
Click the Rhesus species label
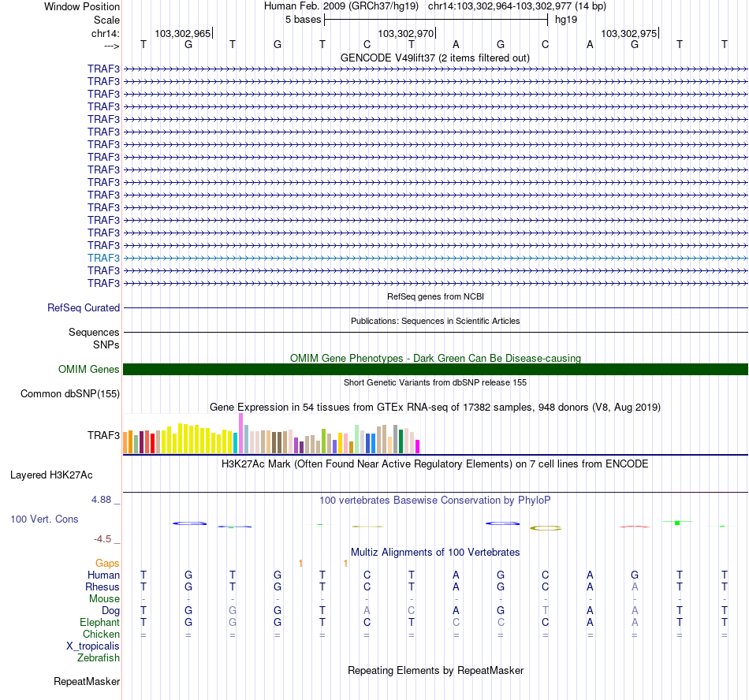coord(102,586)
